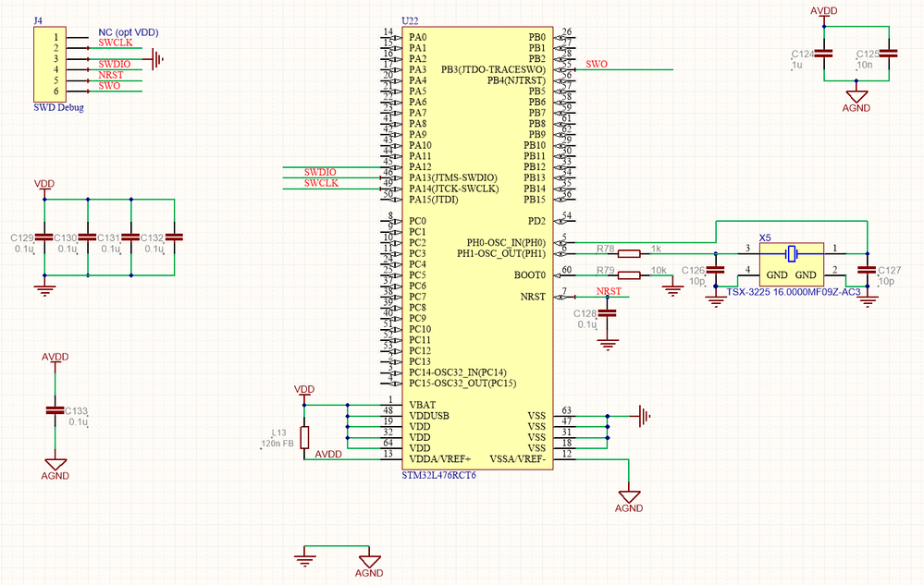Select capacitor C125 symbol
The image size is (924, 585).
pos(889,54)
